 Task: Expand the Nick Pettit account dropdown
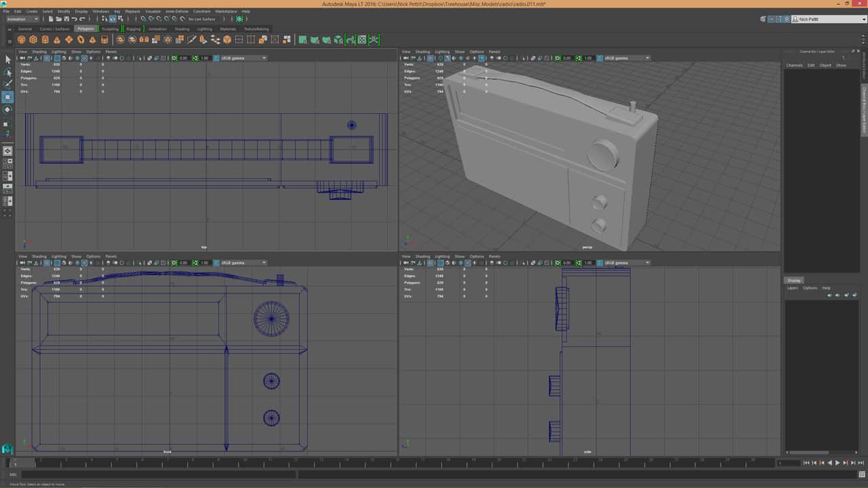829,20
